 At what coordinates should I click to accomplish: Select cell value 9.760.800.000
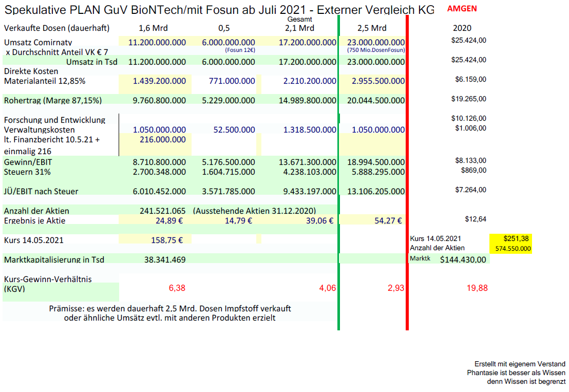(x=159, y=101)
